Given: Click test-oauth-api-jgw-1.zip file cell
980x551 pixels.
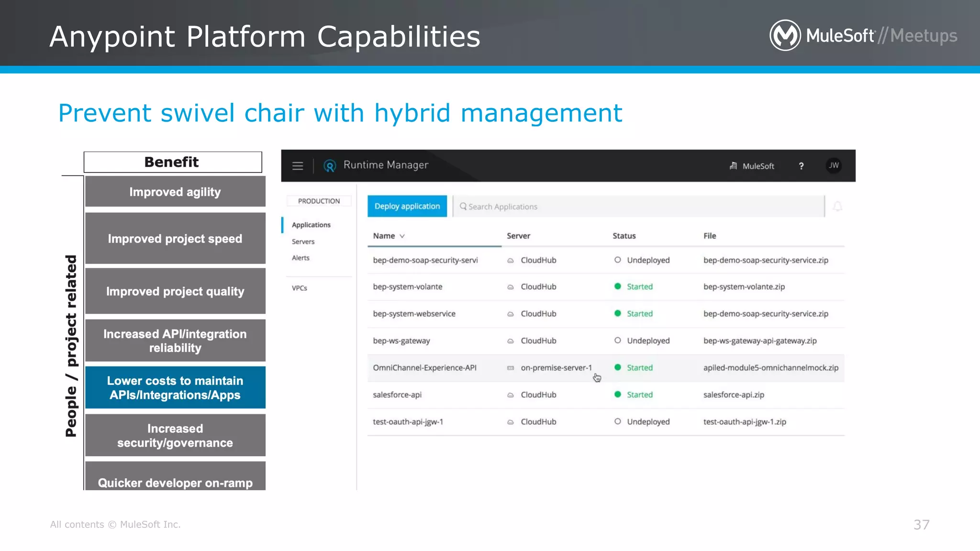Looking at the screenshot, I should pyautogui.click(x=745, y=422).
